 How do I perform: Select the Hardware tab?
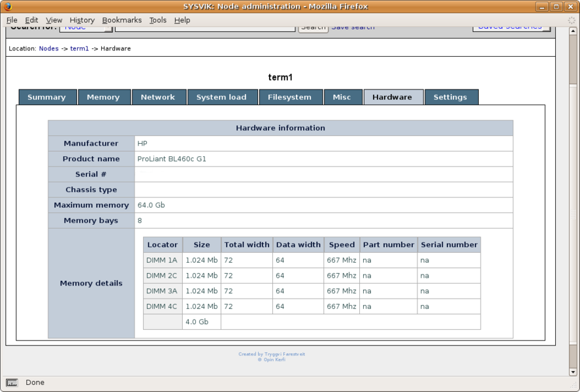click(394, 97)
